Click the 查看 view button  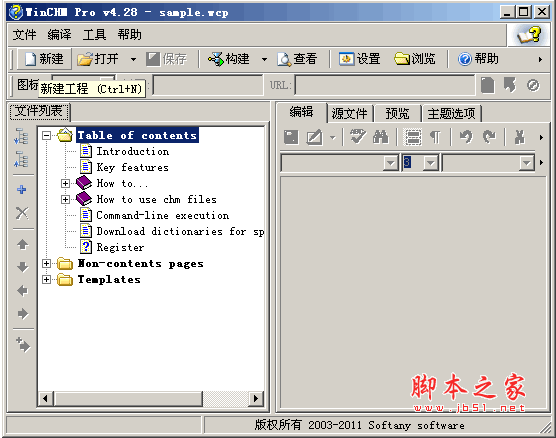click(297, 59)
